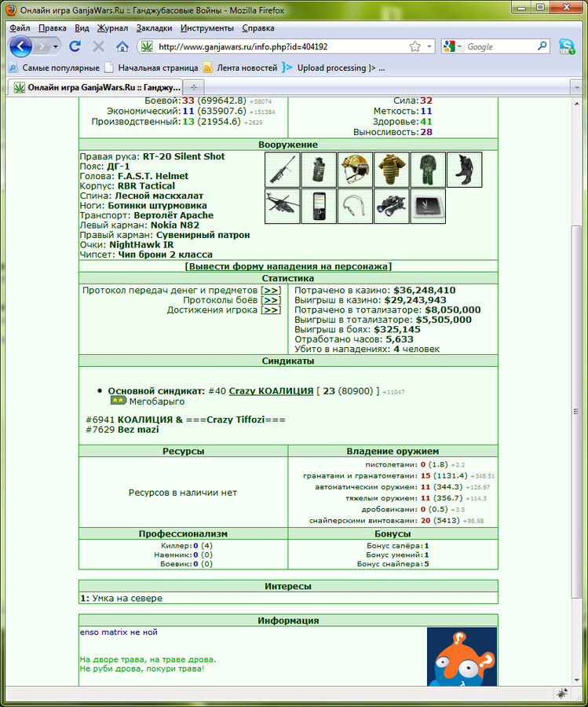Image resolution: width=588 pixels, height=707 pixels.
Task: Click the syndicate rank badge icon
Action: click(x=119, y=401)
